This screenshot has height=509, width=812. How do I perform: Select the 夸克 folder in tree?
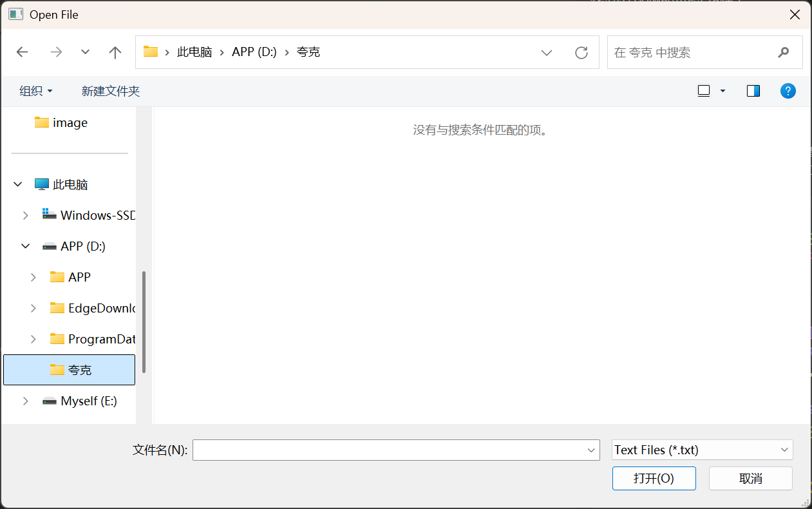(70, 370)
